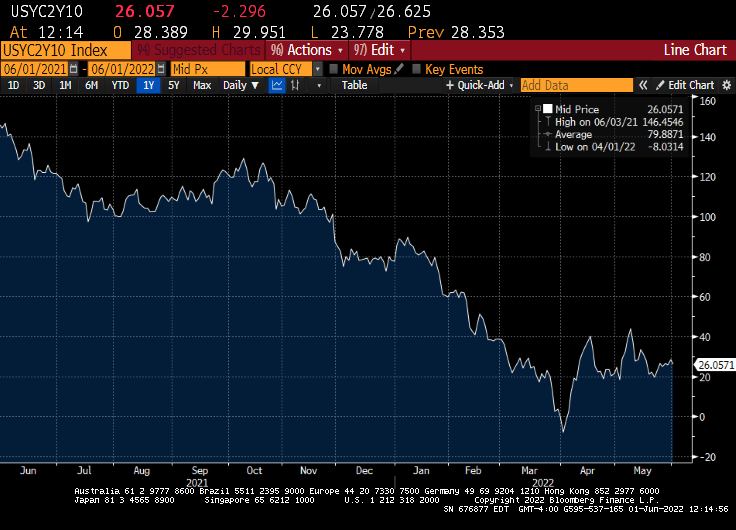The image size is (736, 530).
Task: Click the double left chevron collapse icon
Action: coord(644,86)
